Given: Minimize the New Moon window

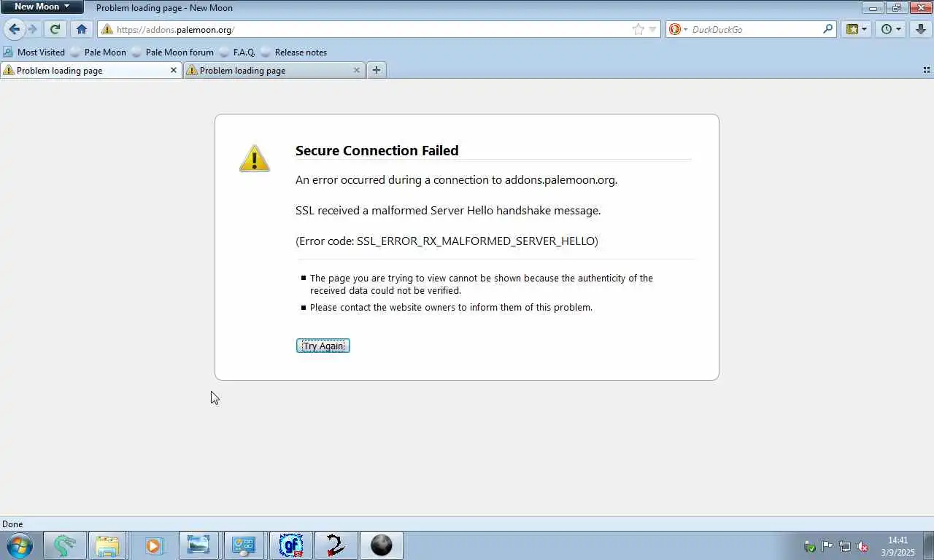Looking at the screenshot, I should click(873, 7).
